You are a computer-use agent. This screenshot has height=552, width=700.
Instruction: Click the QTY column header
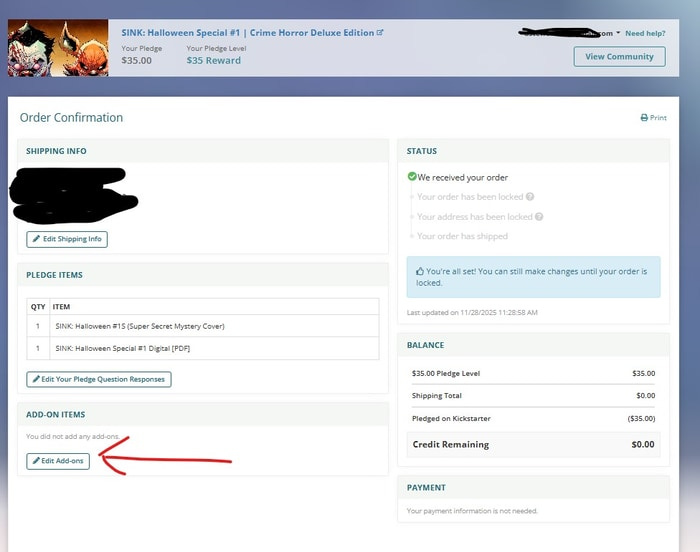click(x=38, y=307)
